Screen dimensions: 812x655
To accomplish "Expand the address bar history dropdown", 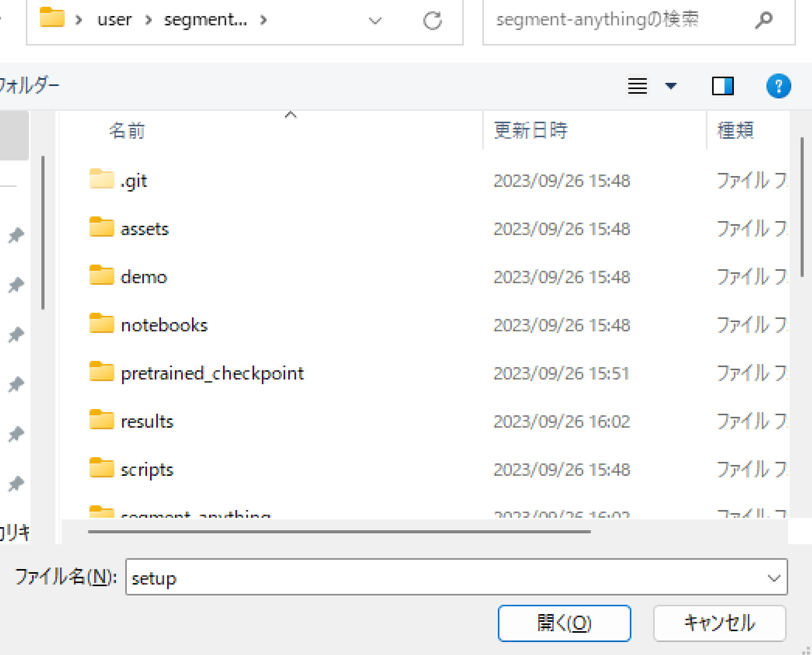I will tap(375, 21).
